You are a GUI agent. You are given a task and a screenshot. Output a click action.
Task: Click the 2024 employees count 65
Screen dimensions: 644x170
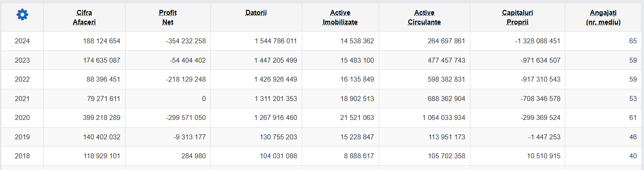click(633, 41)
